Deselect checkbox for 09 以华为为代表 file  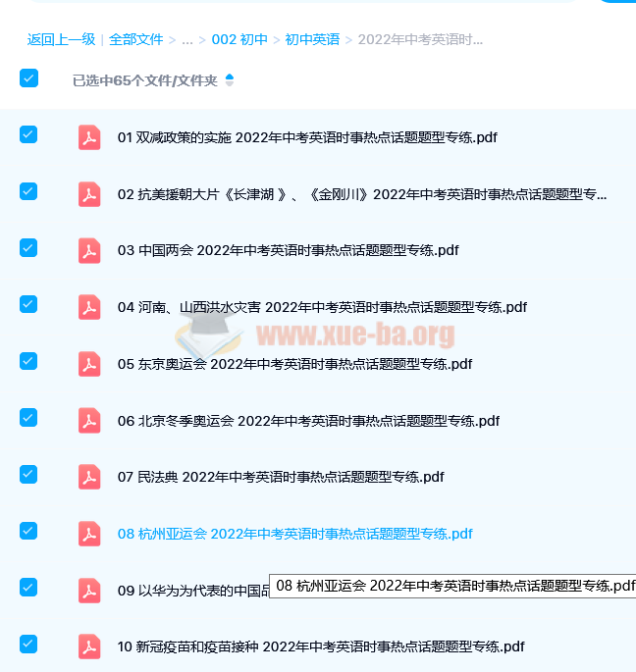[28, 587]
